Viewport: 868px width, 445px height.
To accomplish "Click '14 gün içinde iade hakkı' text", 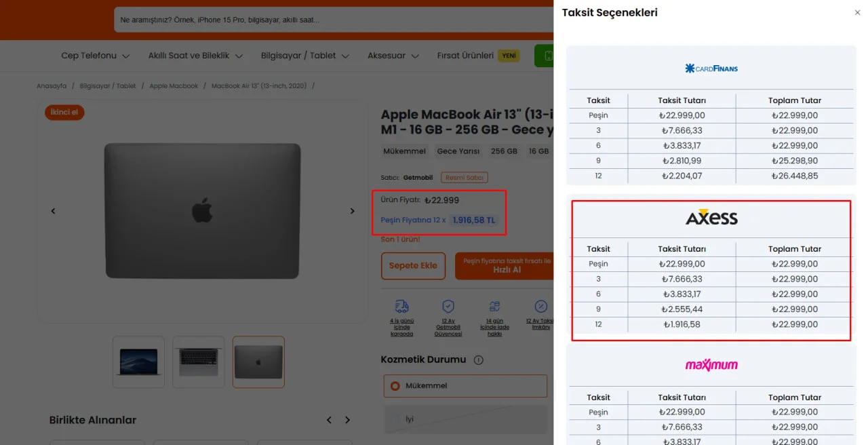I will (x=494, y=327).
